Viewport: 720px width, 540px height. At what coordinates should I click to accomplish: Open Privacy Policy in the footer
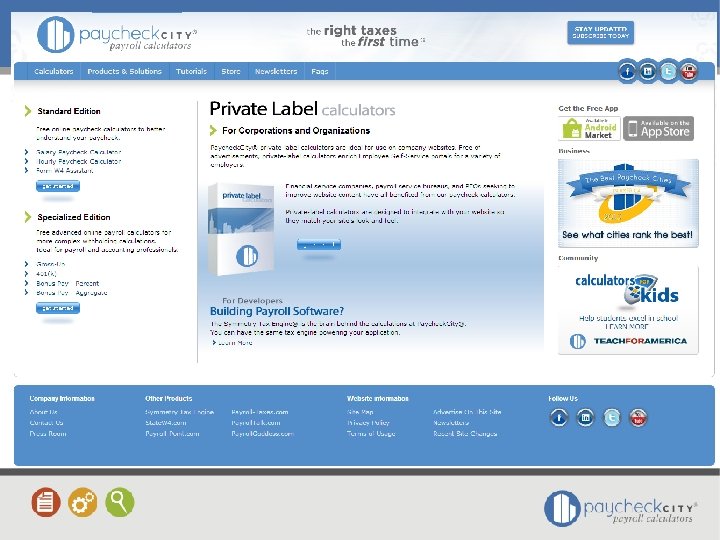tap(368, 422)
